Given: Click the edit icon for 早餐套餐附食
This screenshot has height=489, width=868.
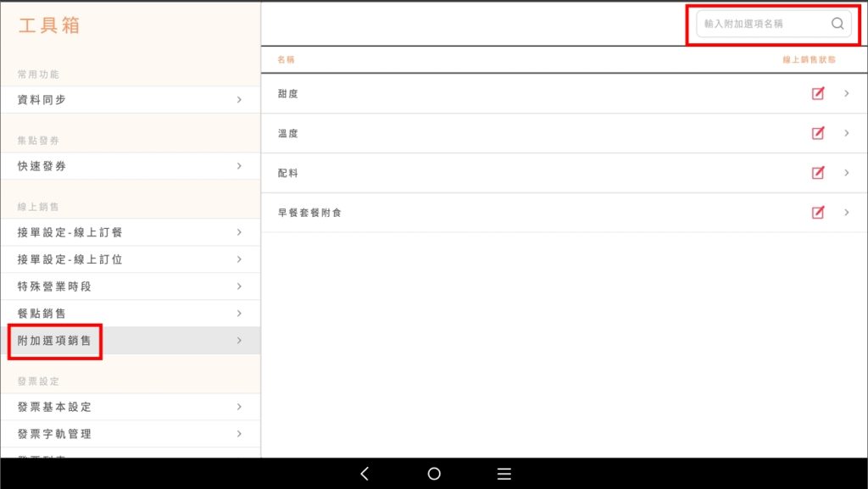Looking at the screenshot, I should pyautogui.click(x=817, y=213).
